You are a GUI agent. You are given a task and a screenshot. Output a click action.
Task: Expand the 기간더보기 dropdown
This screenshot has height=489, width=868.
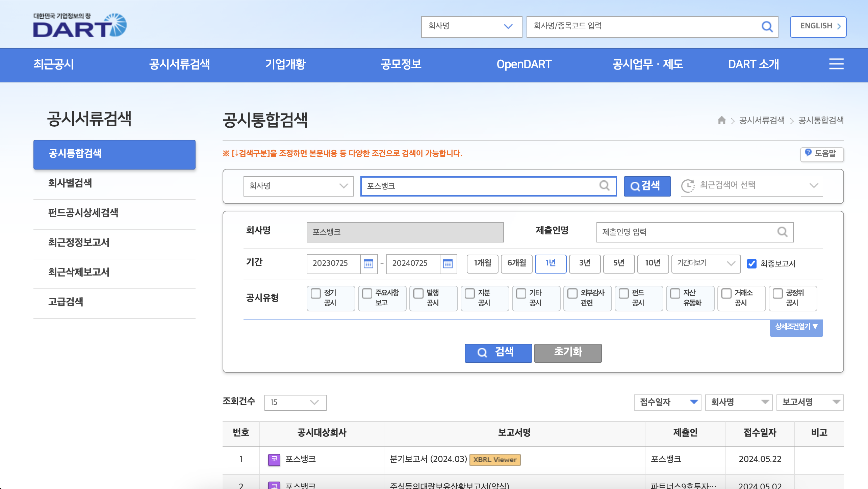(706, 263)
